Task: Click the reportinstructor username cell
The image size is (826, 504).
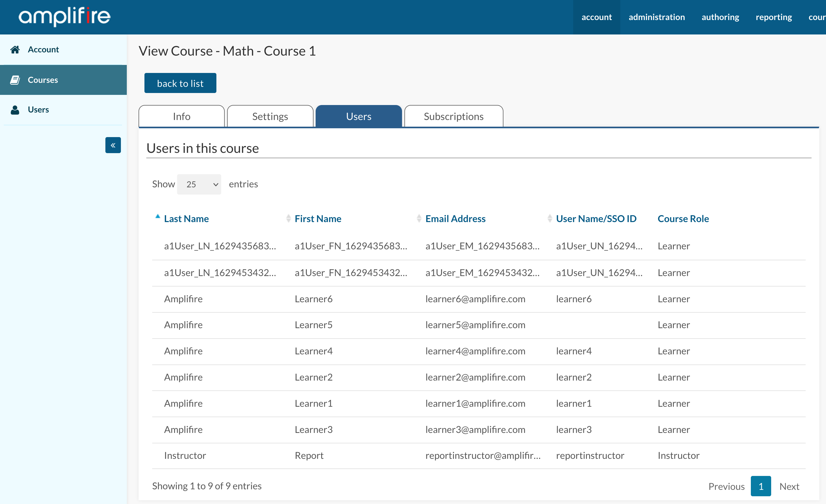Action: pos(590,455)
